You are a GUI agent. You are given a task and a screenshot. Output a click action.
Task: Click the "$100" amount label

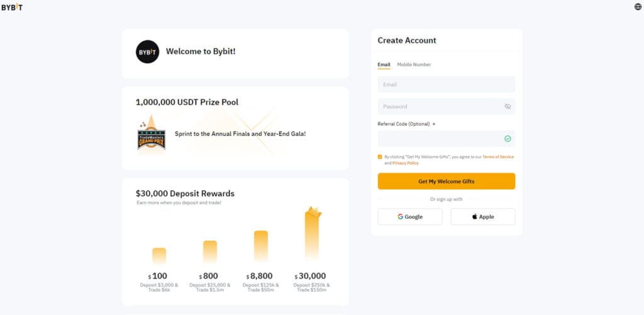click(158, 276)
